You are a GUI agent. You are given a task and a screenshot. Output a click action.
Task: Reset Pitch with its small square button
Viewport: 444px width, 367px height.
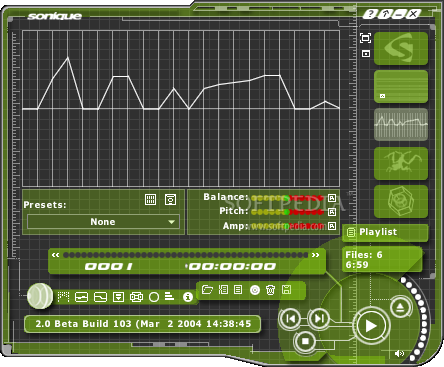(332, 212)
